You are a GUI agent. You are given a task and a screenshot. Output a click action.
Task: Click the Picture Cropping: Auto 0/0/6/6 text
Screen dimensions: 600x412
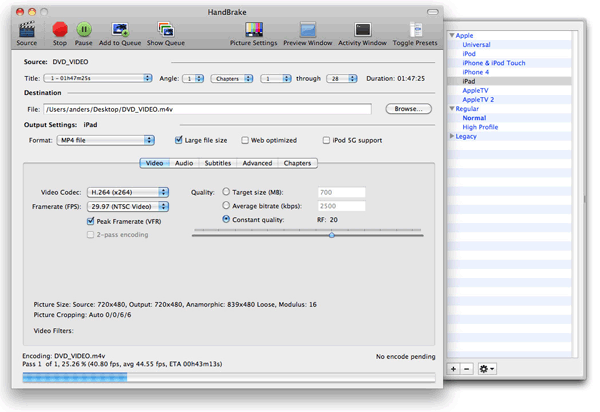(82, 315)
